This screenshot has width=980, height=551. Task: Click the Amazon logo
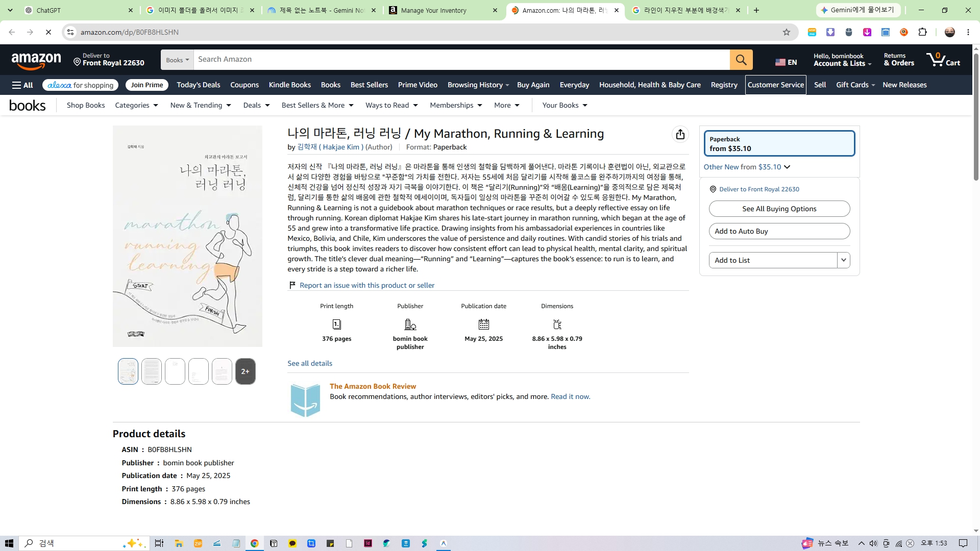[x=36, y=61]
